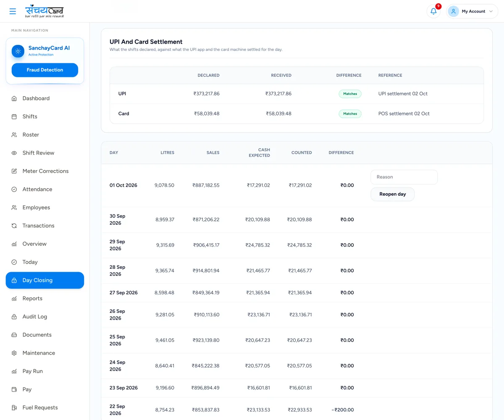Open the notifications bell icon
This screenshot has height=420, width=504.
433,11
